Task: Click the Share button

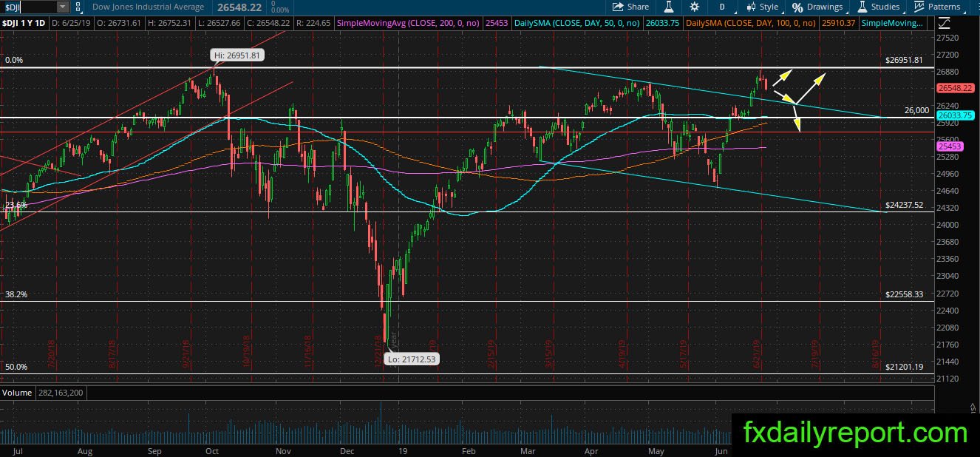Action: 631,7
